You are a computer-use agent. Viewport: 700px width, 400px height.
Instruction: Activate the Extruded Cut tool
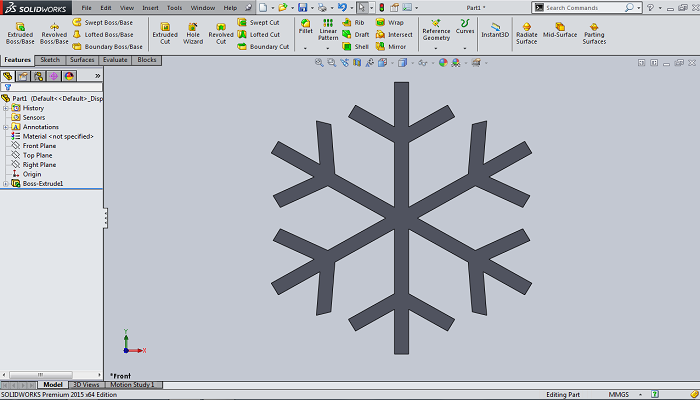[x=165, y=33]
